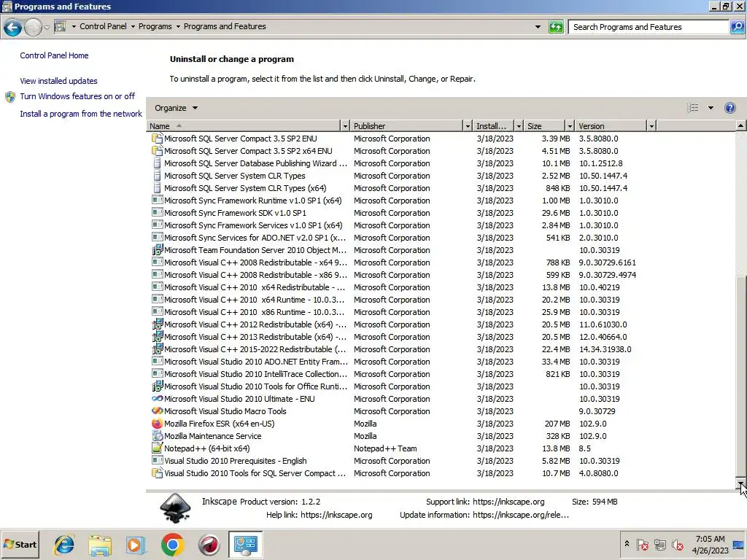Open Windows Explorer folder on taskbar

click(x=99, y=545)
